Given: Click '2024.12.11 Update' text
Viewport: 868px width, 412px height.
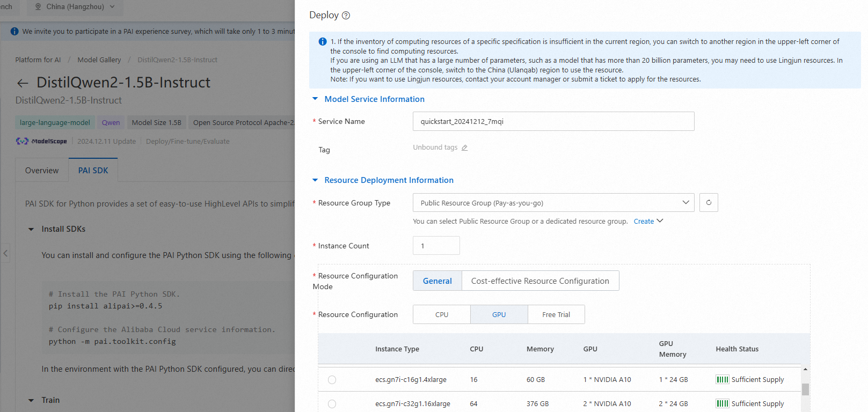Looking at the screenshot, I should [106, 142].
